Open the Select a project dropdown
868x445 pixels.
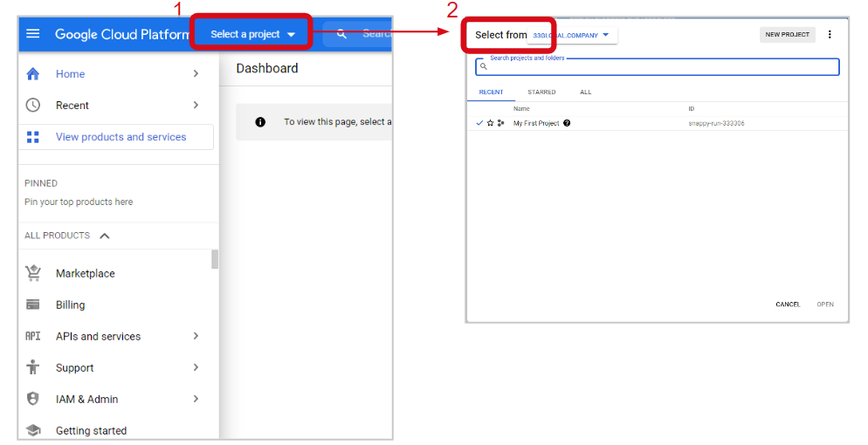tap(252, 34)
